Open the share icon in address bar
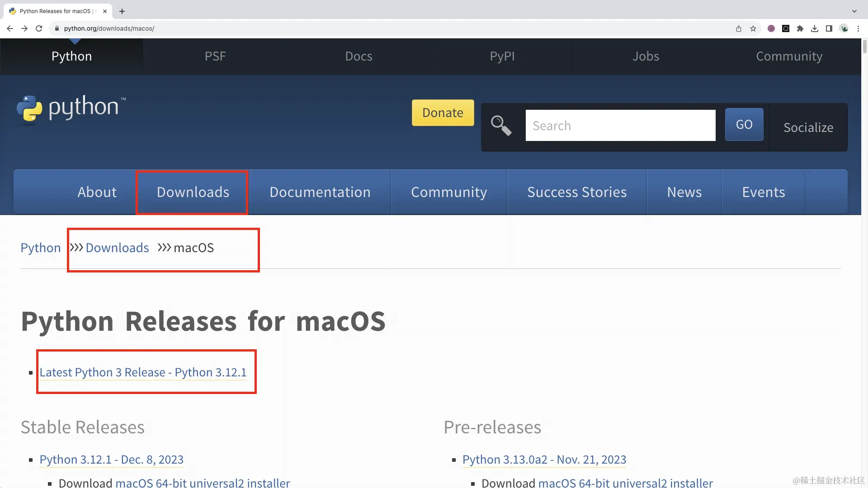Image resolution: width=868 pixels, height=488 pixels. 739,28
